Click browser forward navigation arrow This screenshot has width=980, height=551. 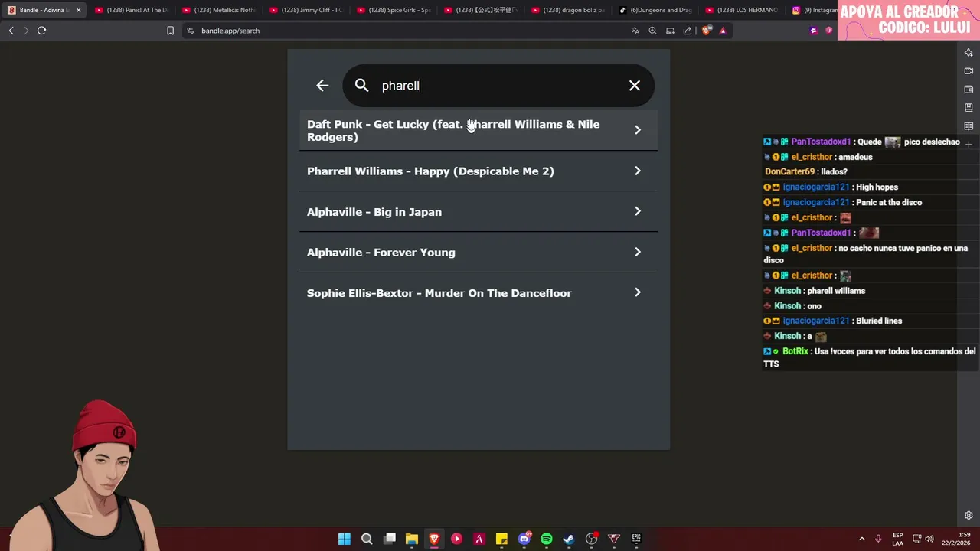point(26,31)
